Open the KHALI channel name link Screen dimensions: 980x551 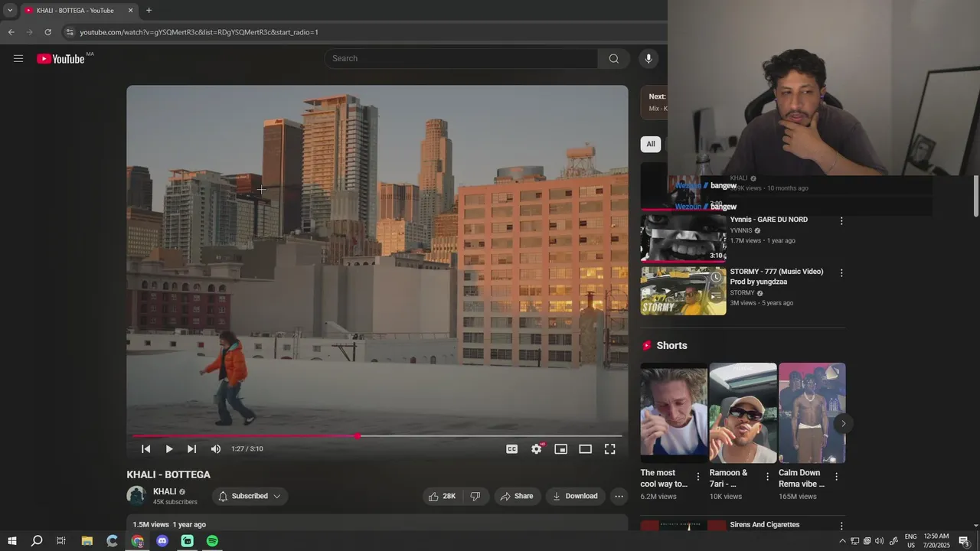(x=165, y=491)
